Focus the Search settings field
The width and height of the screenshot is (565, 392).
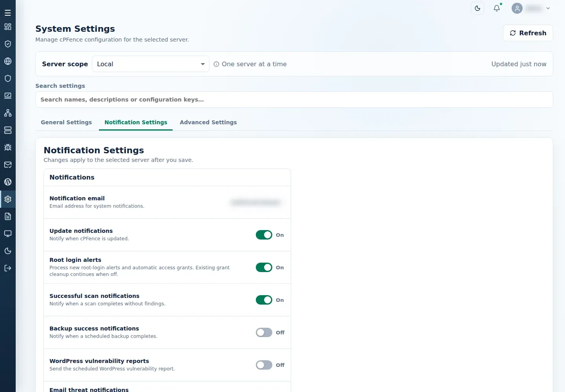point(294,100)
